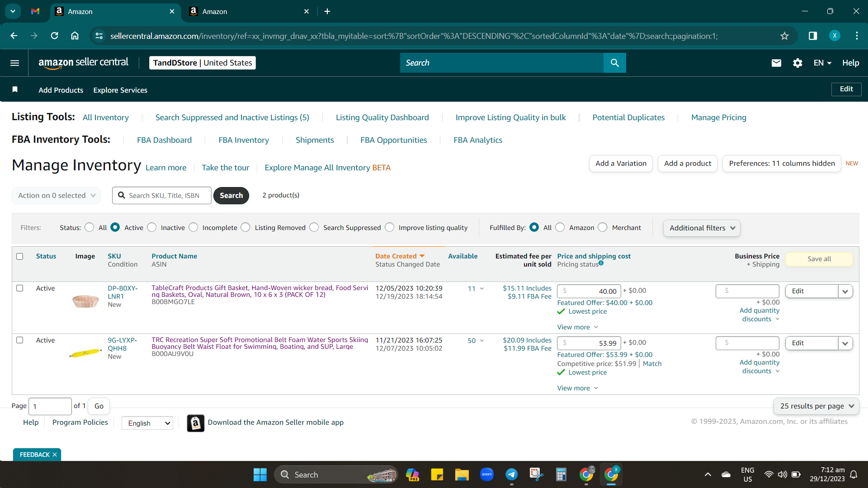Select the Listing Removed status filter
868x488 pixels.
(245, 227)
